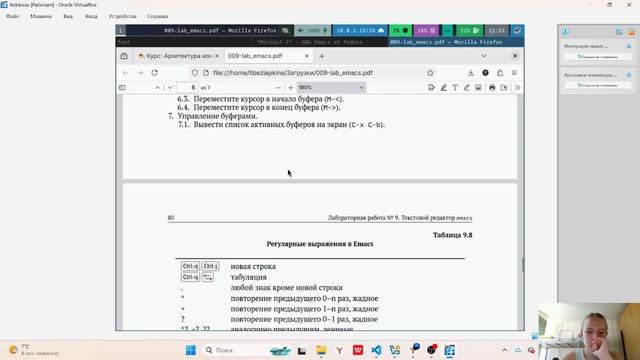Close the 009-lab_emacs.pdf tab

[307, 56]
